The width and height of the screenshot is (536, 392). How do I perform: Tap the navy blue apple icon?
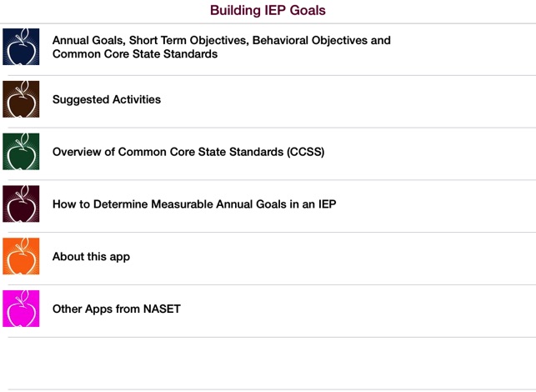point(21,47)
